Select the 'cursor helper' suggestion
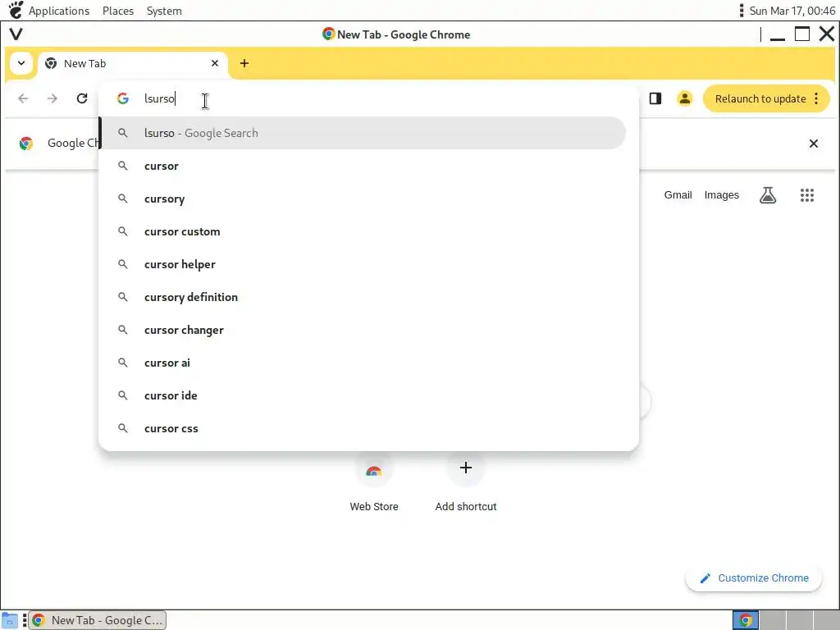 [363, 264]
